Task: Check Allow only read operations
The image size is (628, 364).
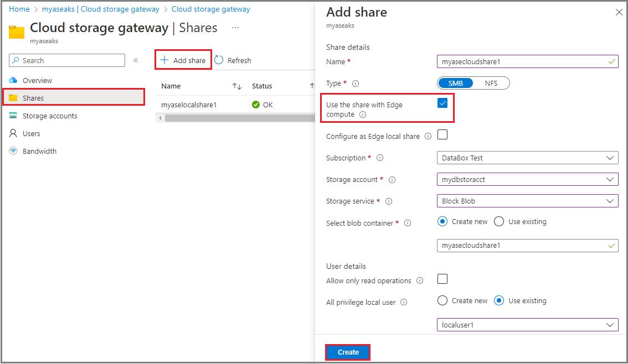Action: [442, 279]
